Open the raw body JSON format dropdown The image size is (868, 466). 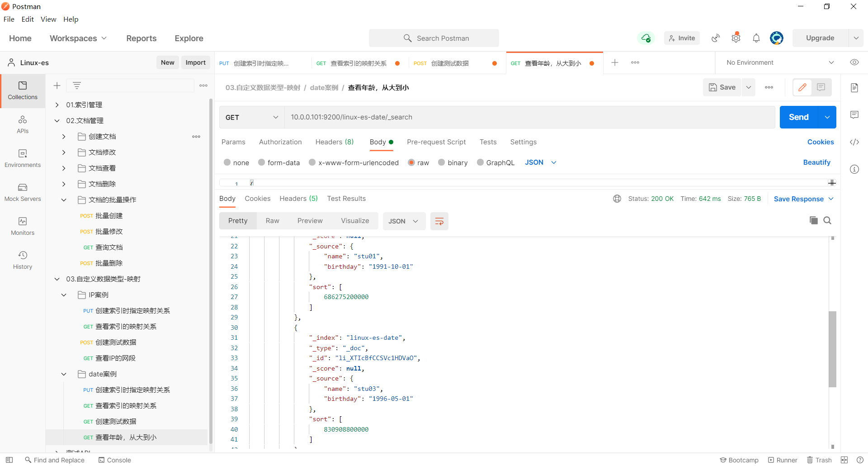[541, 162]
